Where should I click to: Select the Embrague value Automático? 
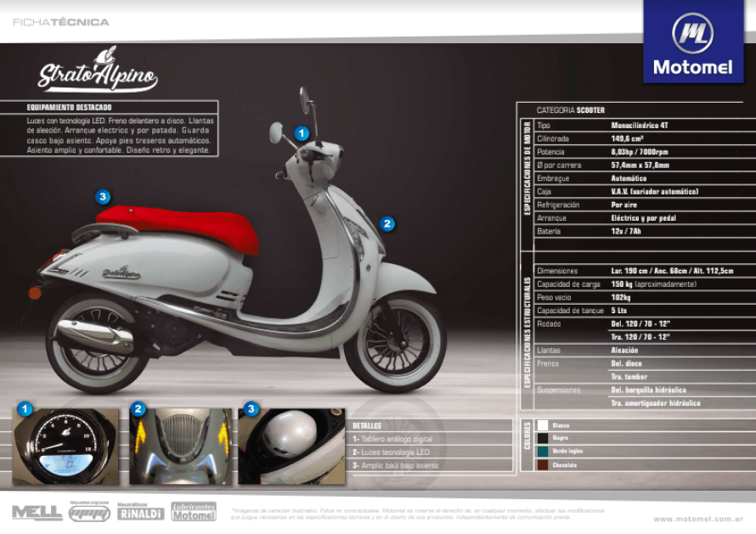[629, 178]
